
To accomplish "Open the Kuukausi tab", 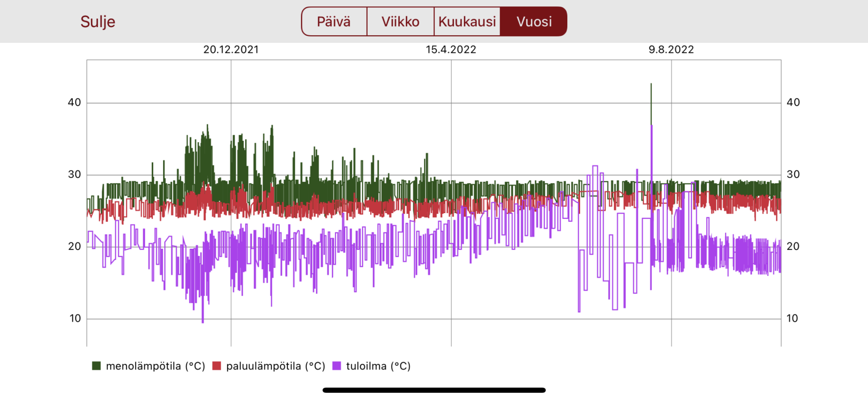I will [x=467, y=22].
